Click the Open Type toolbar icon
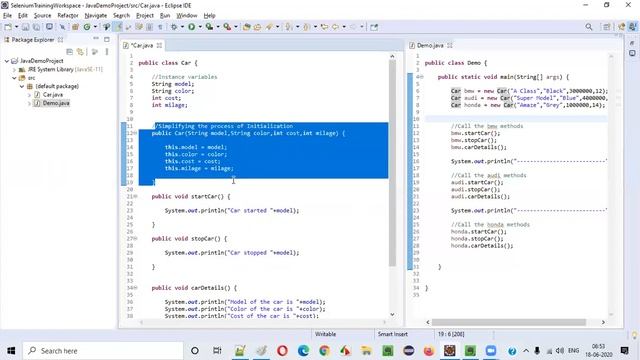The image size is (640, 360). [x=247, y=27]
